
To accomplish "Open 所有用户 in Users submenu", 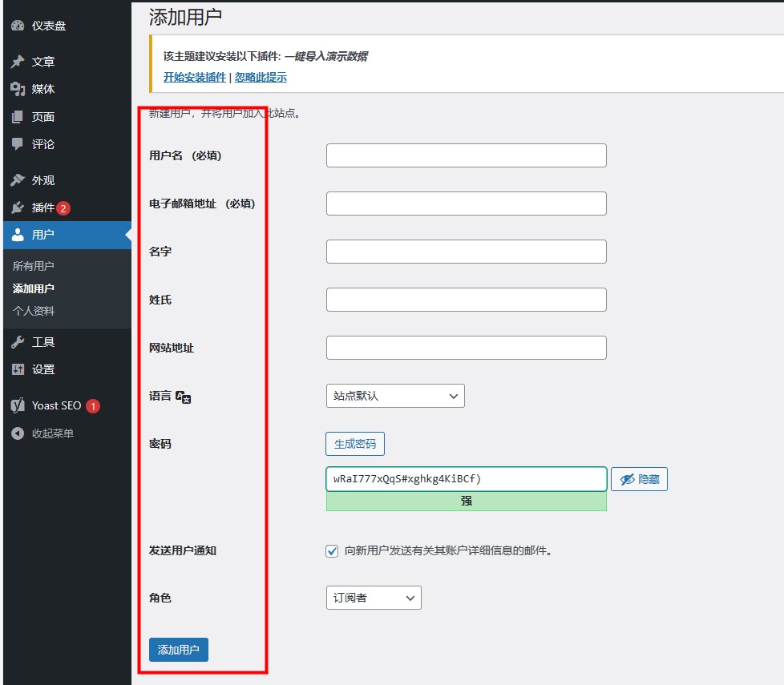I will (x=34, y=266).
